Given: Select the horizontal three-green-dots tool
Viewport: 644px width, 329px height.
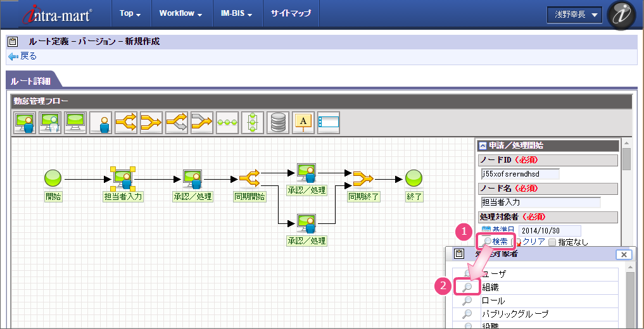Looking at the screenshot, I should (227, 123).
